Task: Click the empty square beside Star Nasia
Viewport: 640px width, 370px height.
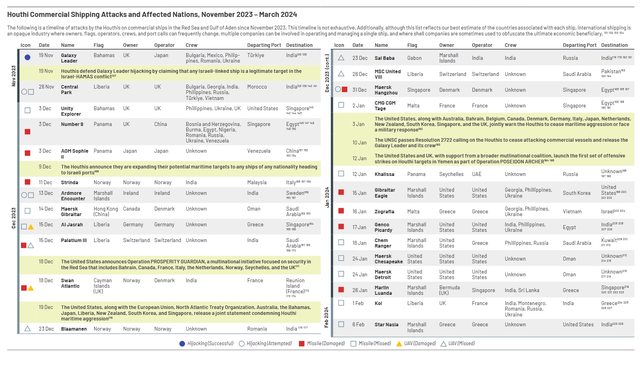Action: click(x=341, y=324)
